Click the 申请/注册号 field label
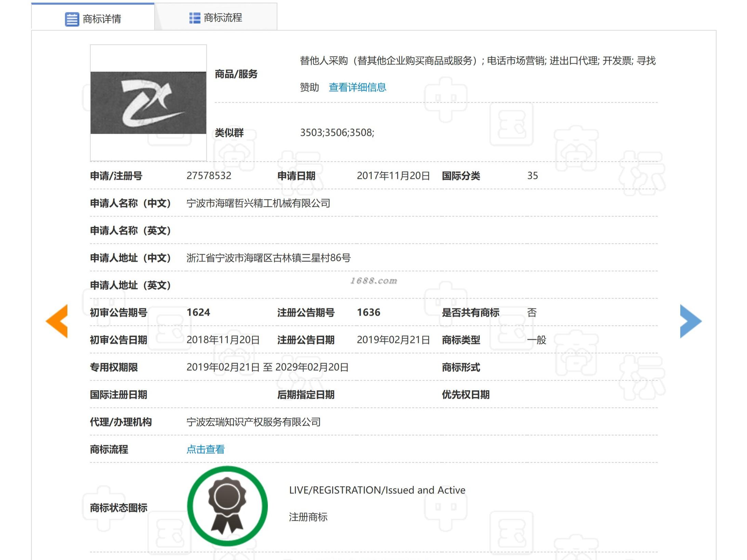 (x=116, y=176)
